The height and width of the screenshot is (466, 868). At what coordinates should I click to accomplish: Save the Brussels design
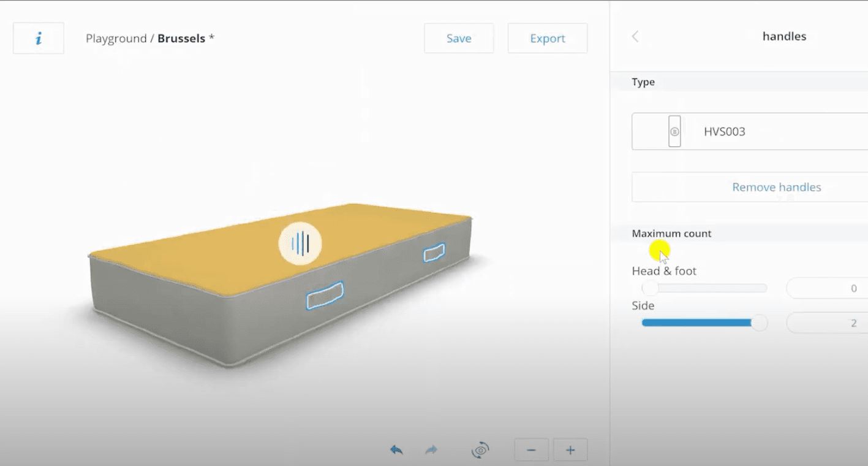459,38
